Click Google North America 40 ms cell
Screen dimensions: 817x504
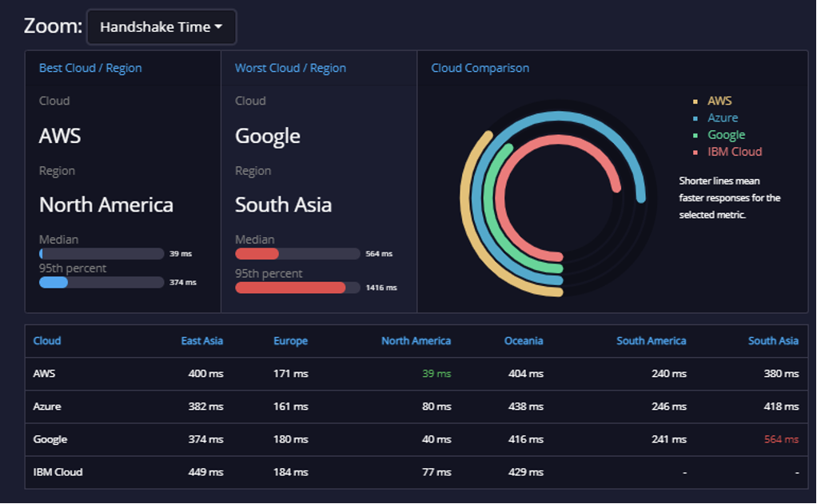436,439
